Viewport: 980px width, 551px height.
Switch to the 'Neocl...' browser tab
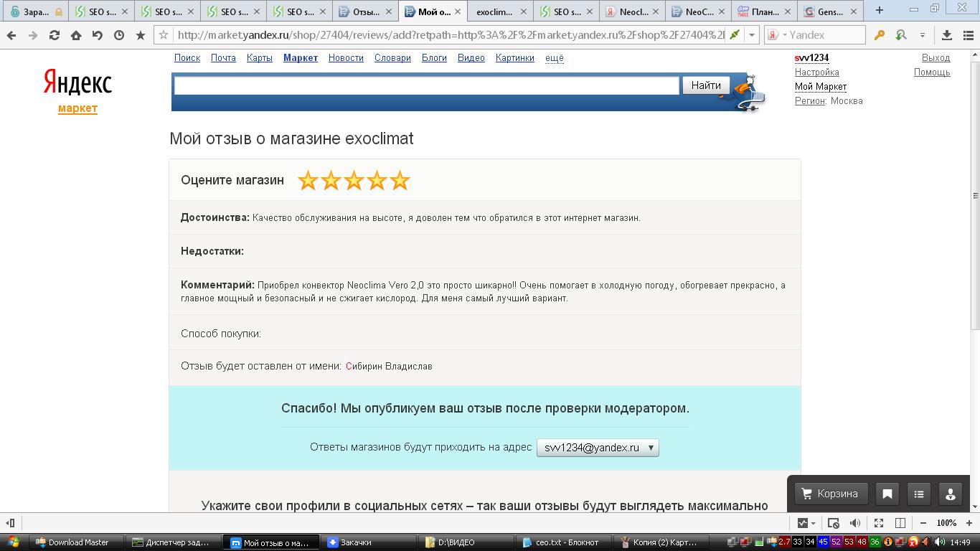pyautogui.click(x=632, y=11)
